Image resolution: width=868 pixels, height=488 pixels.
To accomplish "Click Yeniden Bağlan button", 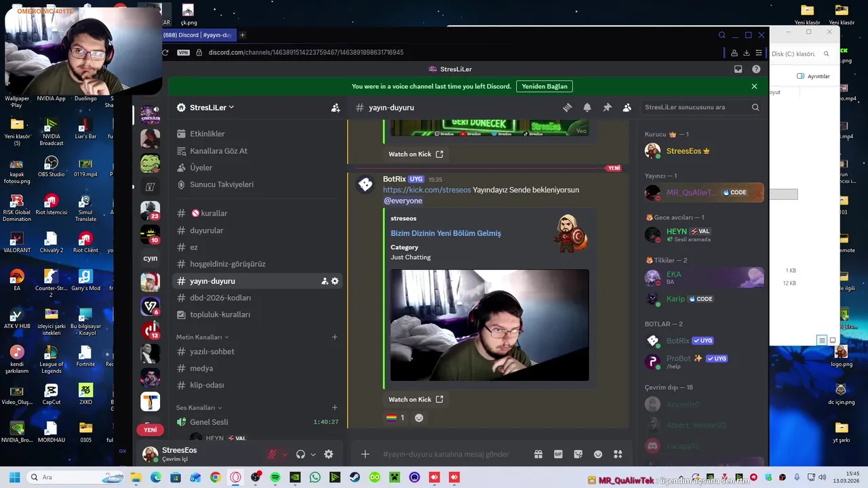I will tap(545, 87).
